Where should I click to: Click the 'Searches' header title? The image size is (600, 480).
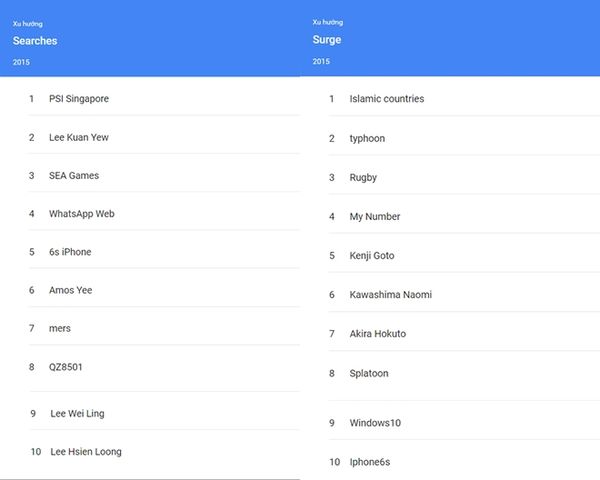35,41
